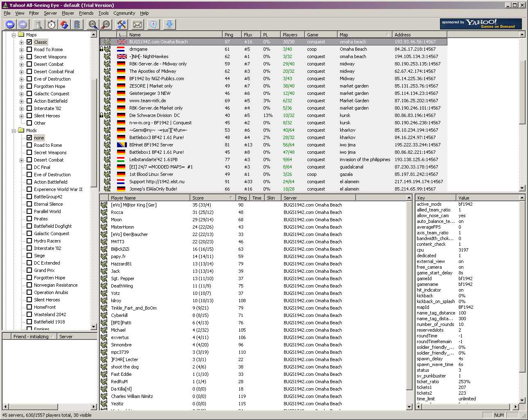
Task: Collapse the Mods tree node
Action: click(x=14, y=130)
